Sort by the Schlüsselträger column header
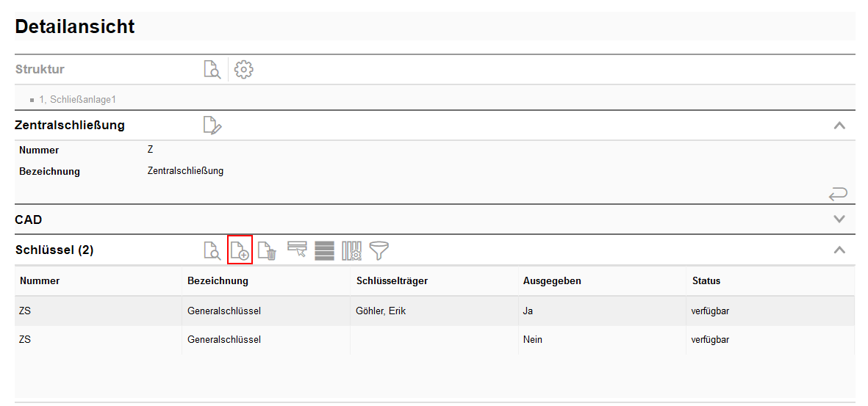This screenshot has height=406, width=868. tap(392, 280)
